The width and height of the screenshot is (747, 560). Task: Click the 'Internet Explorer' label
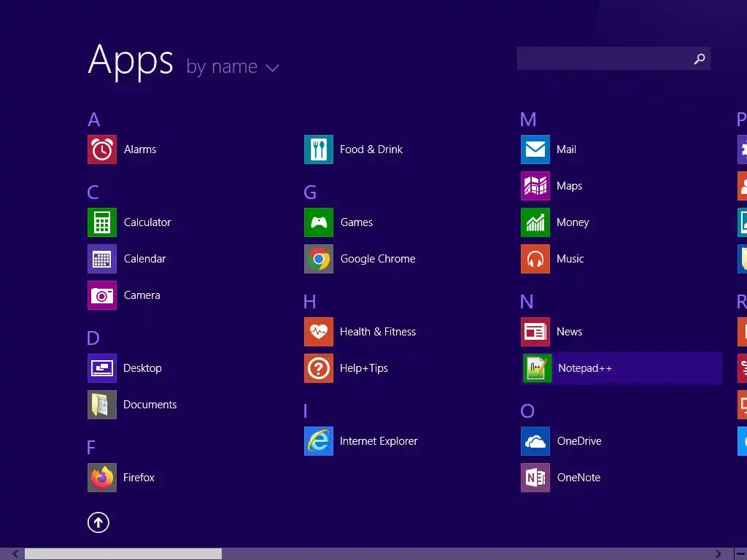[379, 441]
